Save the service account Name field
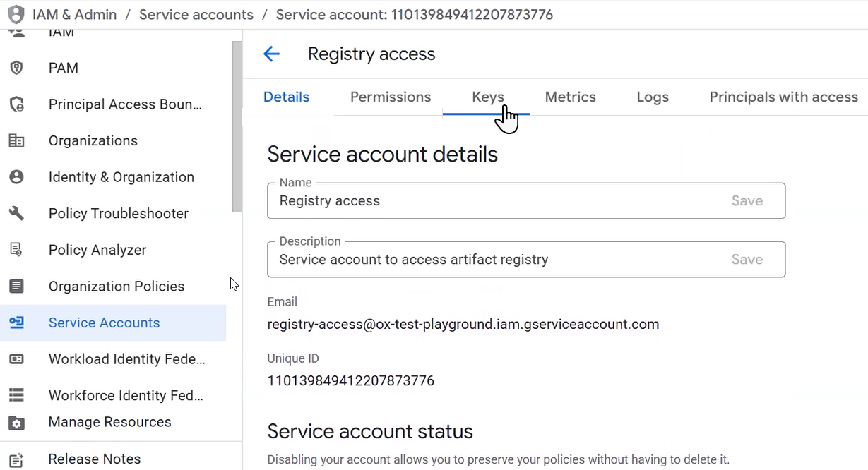The width and height of the screenshot is (868, 470). (x=747, y=201)
